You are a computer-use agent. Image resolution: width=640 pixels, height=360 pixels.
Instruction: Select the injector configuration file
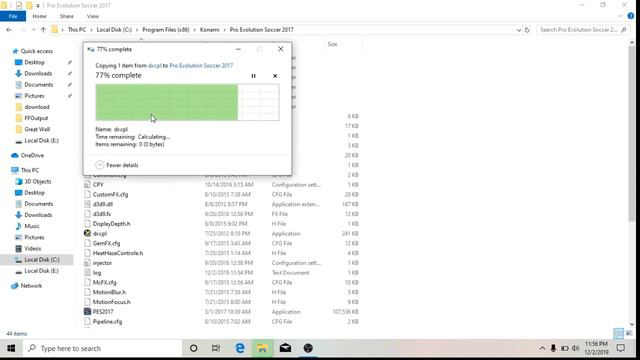102,263
